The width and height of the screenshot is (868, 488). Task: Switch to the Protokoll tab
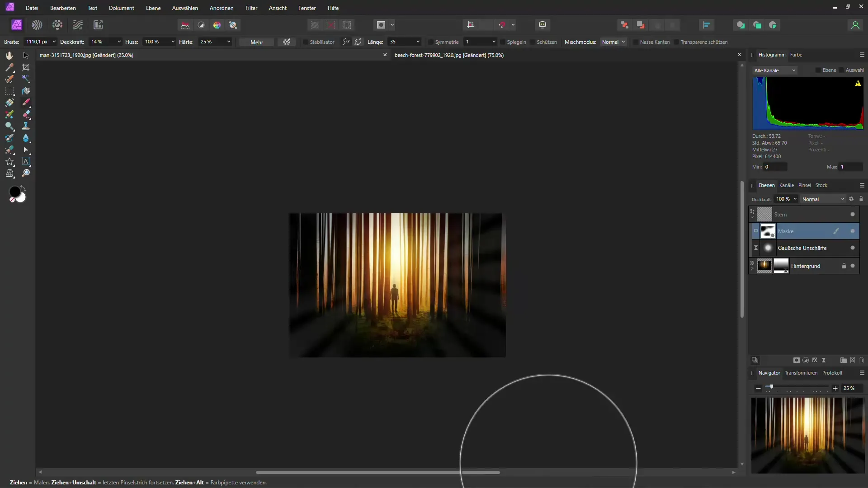click(x=832, y=373)
